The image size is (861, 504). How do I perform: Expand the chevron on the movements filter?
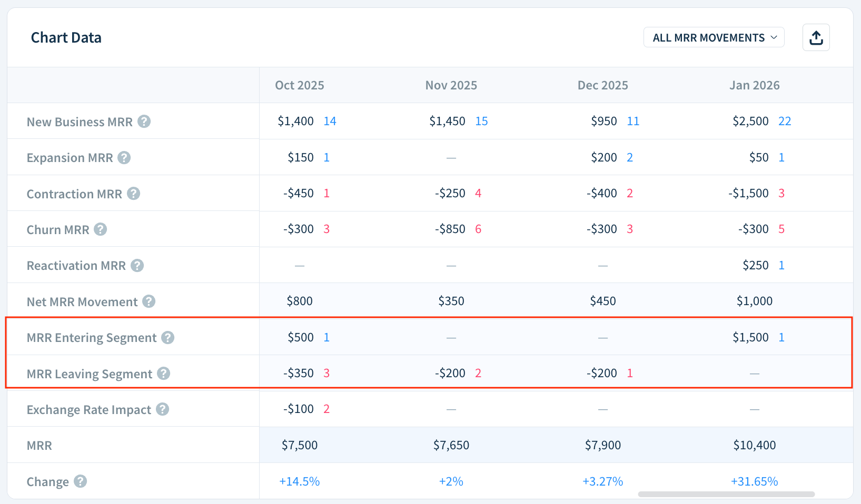pos(774,37)
